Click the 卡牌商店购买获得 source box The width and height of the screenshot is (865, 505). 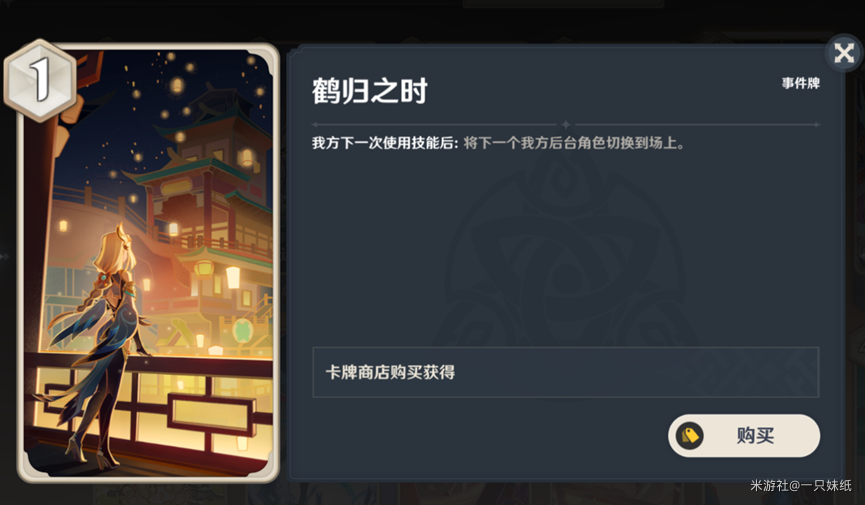(x=565, y=373)
